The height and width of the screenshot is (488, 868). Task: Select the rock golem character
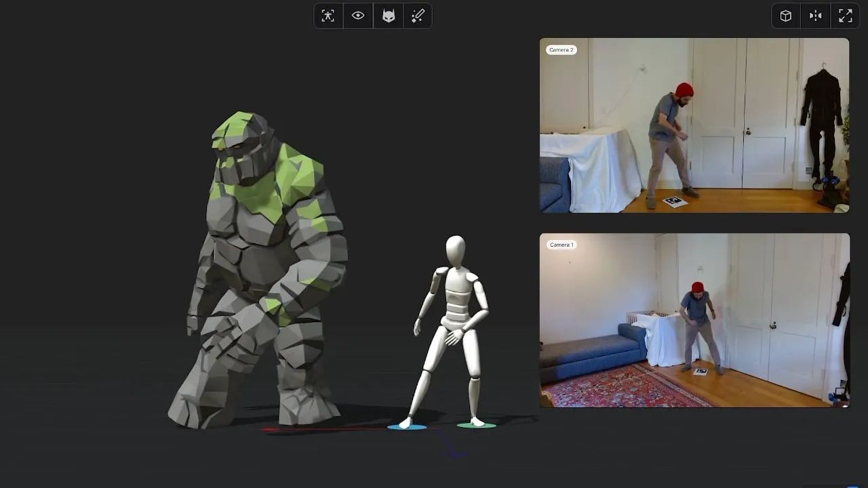264,271
